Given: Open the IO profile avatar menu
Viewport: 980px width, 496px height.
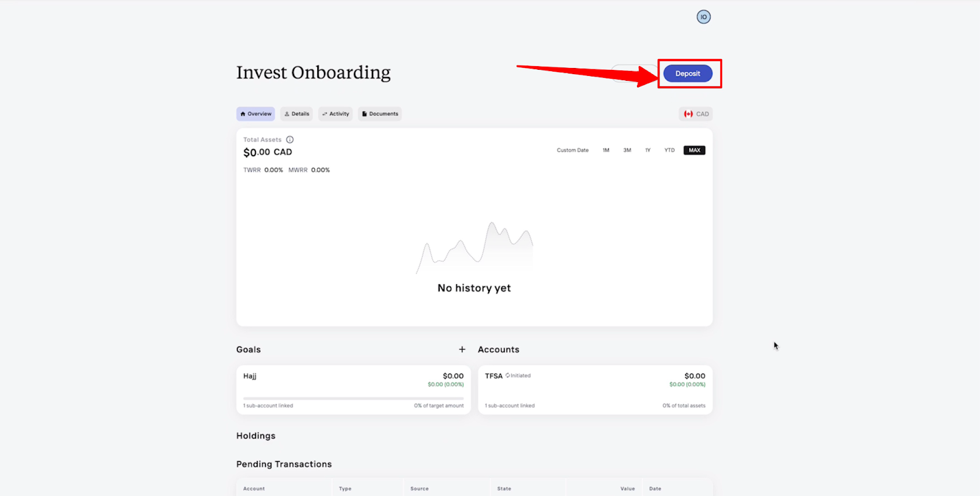Looking at the screenshot, I should pyautogui.click(x=703, y=17).
